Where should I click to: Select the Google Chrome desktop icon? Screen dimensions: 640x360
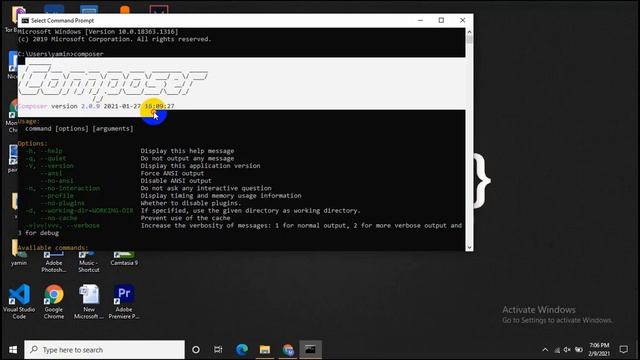(54, 301)
